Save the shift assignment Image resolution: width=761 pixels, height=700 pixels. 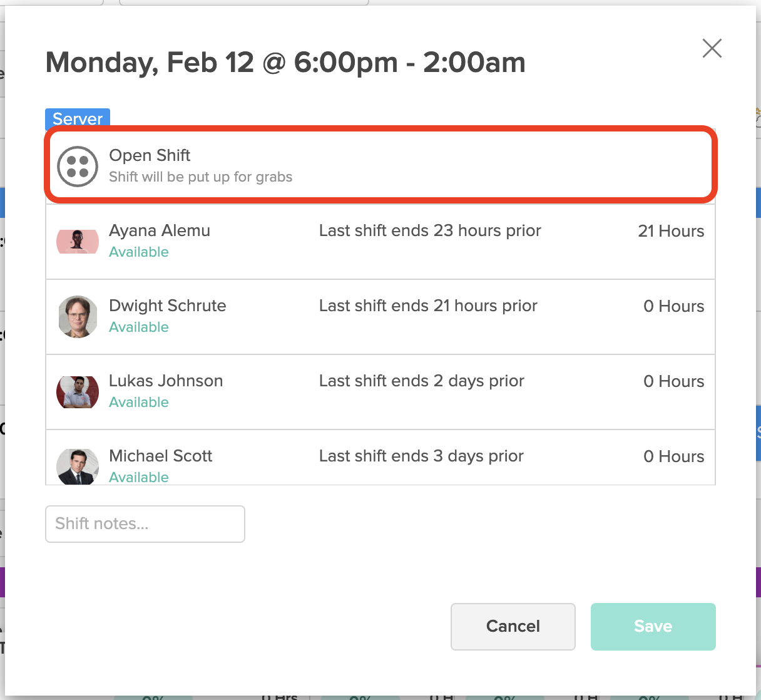click(x=653, y=626)
